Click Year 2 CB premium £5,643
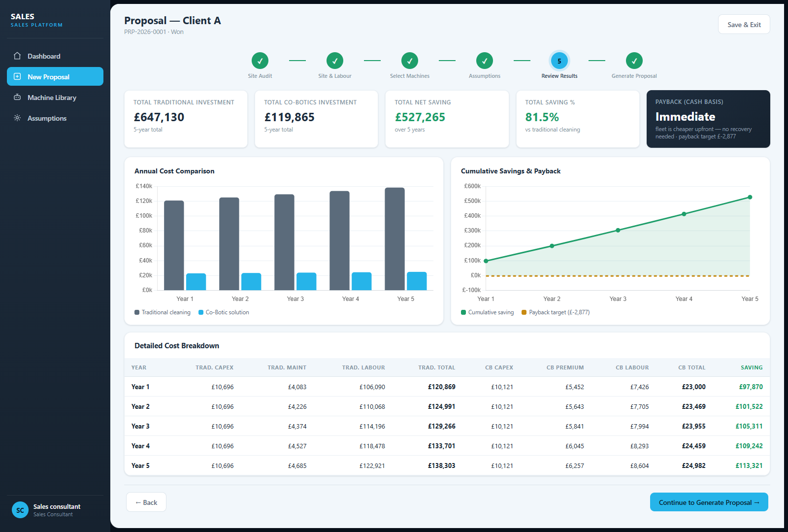The width and height of the screenshot is (788, 532). coord(575,406)
